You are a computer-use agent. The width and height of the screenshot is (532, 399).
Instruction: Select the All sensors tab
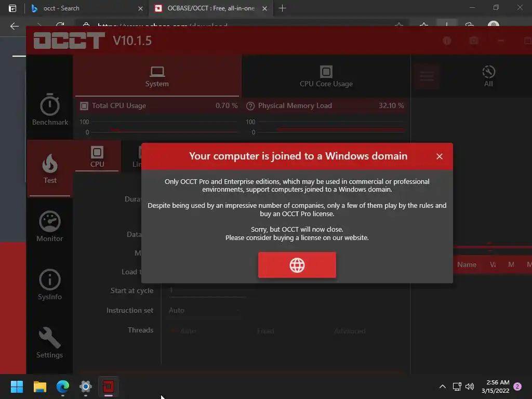[x=488, y=76]
